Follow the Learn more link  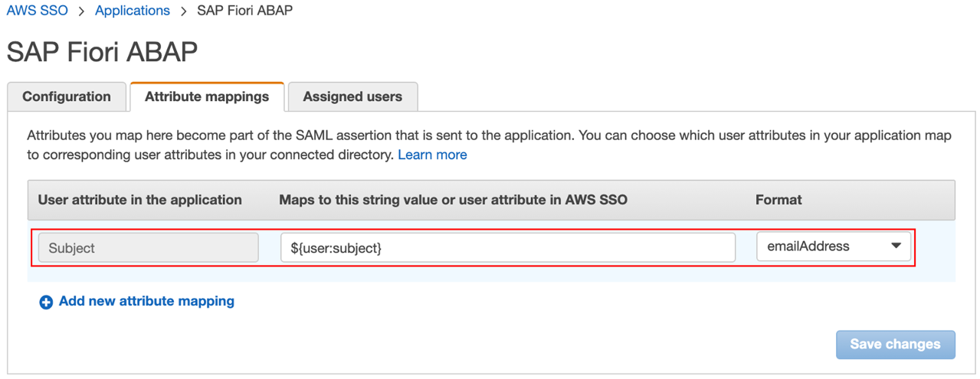(432, 155)
